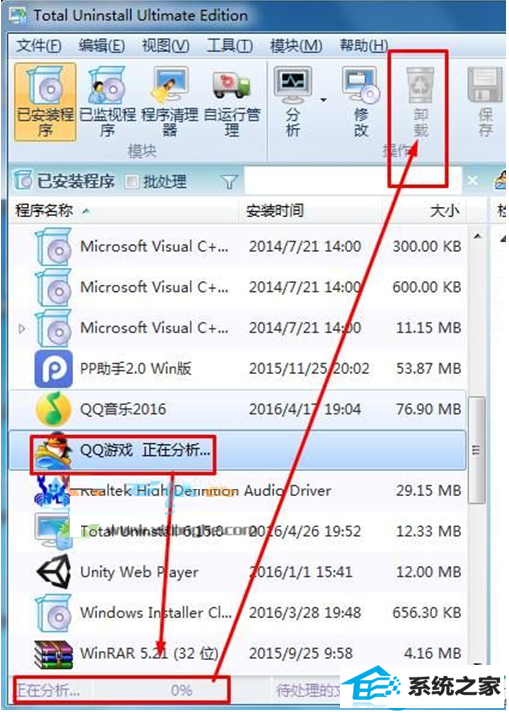Click the PP助手2.0 Win版 icon
The height and width of the screenshot is (713, 509).
tap(54, 368)
